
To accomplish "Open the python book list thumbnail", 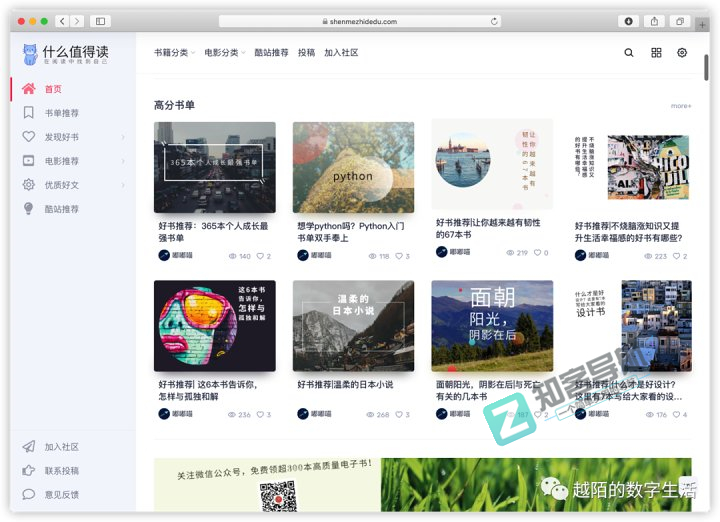I will click(x=353, y=168).
